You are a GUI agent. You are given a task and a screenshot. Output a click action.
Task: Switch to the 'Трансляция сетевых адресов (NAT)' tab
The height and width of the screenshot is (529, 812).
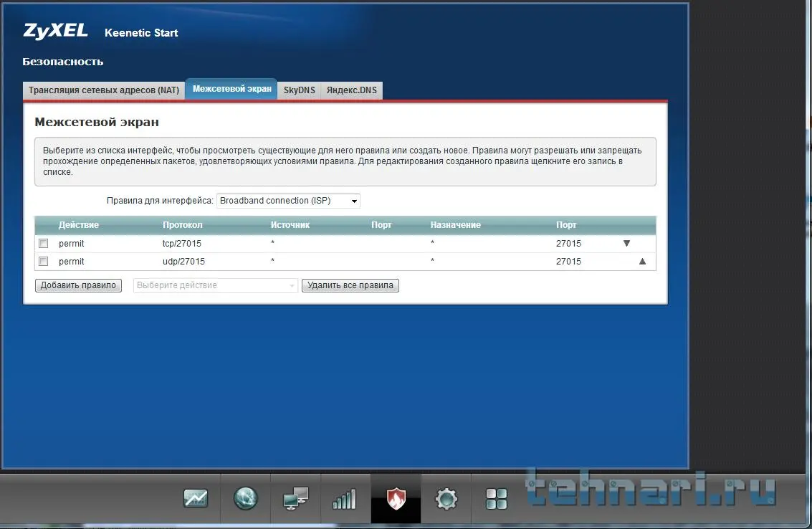click(104, 90)
